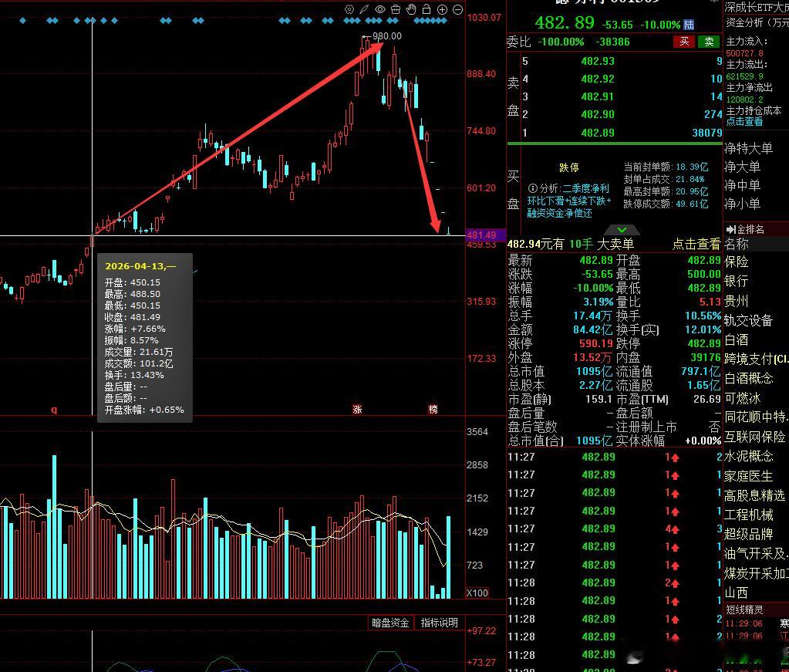The width and height of the screenshot is (789, 672).
Task: Select 银行 sector in ranking list
Action: tap(736, 281)
